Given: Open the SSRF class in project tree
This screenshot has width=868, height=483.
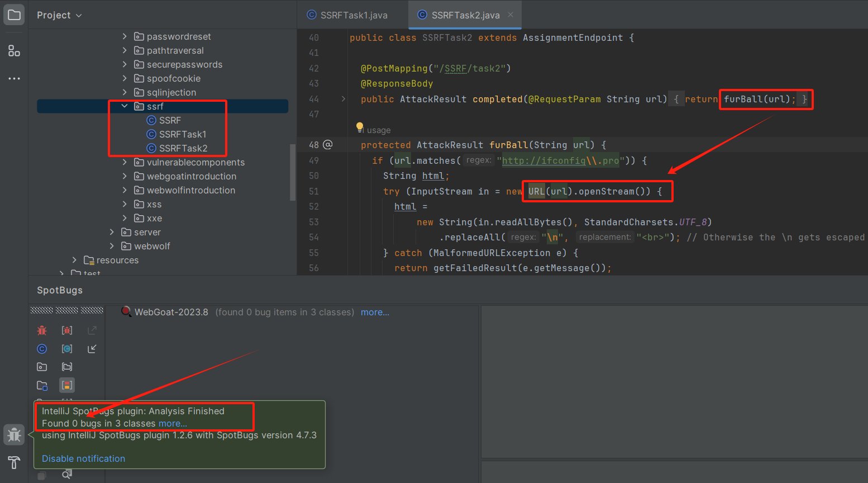Looking at the screenshot, I should (x=164, y=120).
